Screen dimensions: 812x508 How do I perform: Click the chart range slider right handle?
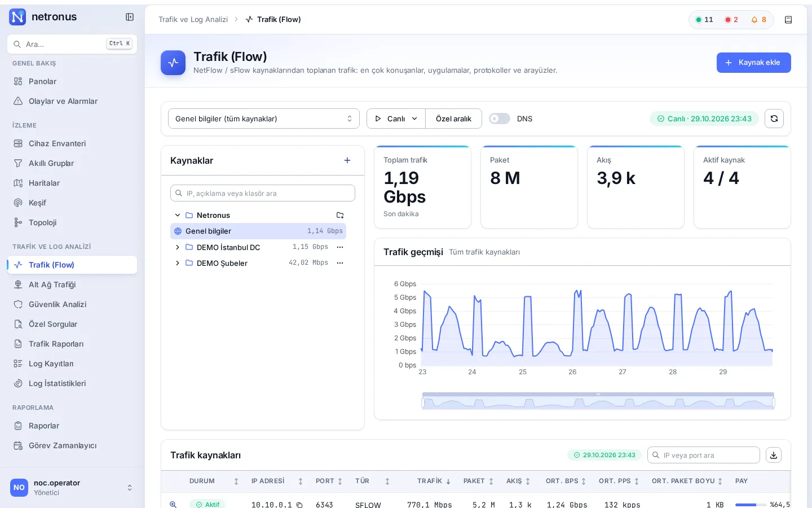tap(774, 402)
